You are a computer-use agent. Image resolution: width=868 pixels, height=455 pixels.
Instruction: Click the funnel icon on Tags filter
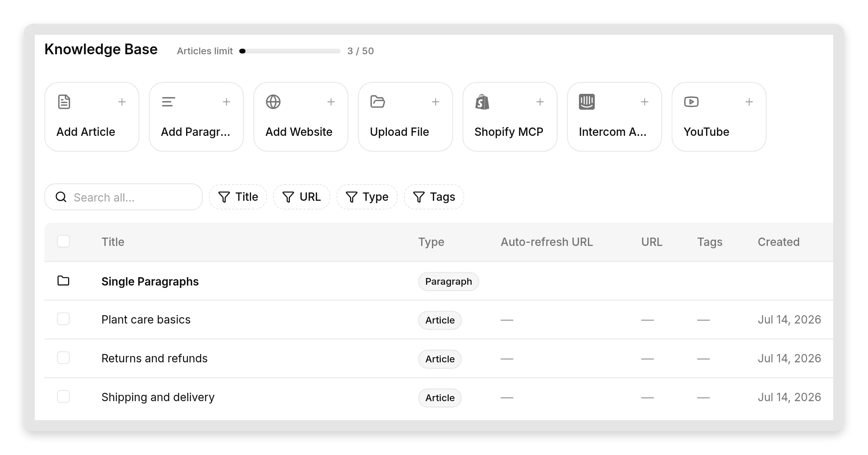[419, 197]
